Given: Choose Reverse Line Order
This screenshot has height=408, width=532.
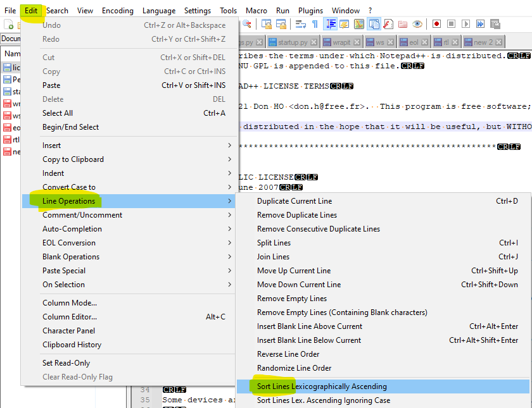Looking at the screenshot, I should (x=383, y=354).
